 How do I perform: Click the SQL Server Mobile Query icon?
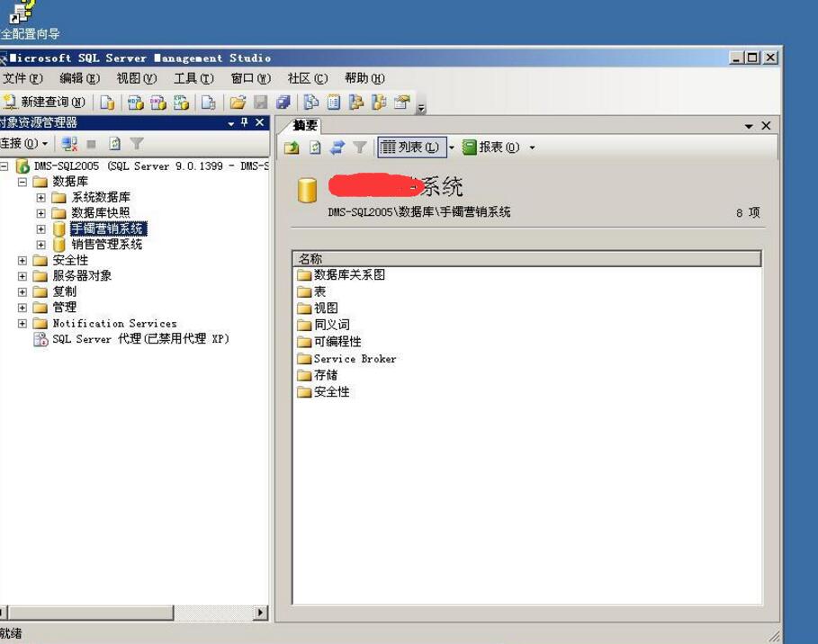click(208, 103)
